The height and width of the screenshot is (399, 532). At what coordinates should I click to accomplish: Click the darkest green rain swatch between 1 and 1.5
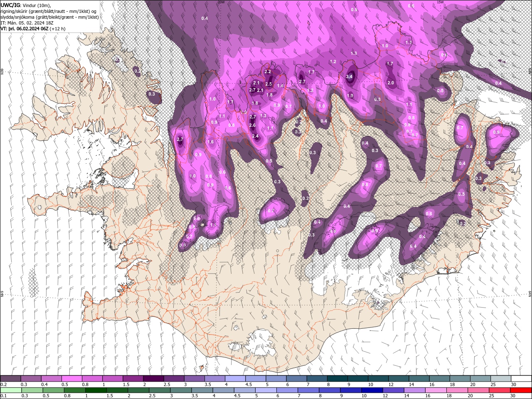tap(96, 390)
